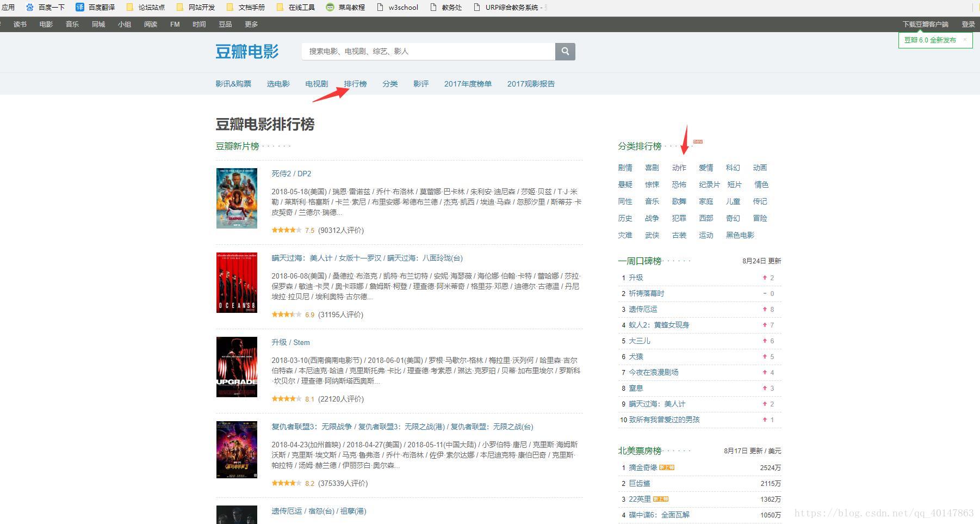Screen dimensions: 980x524
Task: Open the w3school bookmark
Action: pyautogui.click(x=397, y=7)
